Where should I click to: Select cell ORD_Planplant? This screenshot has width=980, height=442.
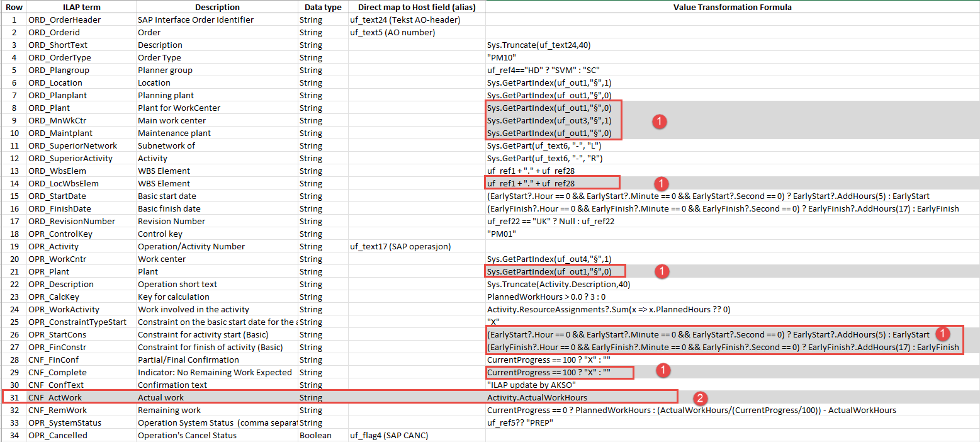coord(81,95)
